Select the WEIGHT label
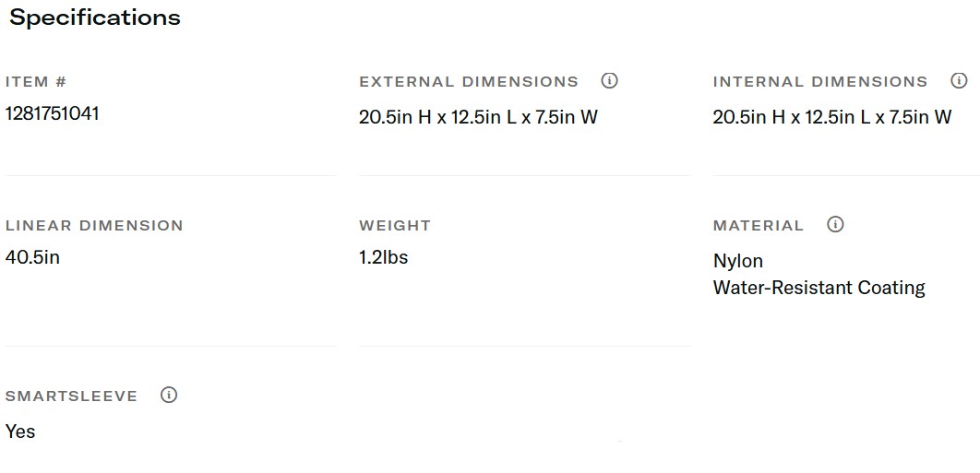The width and height of the screenshot is (980, 473). [x=395, y=226]
